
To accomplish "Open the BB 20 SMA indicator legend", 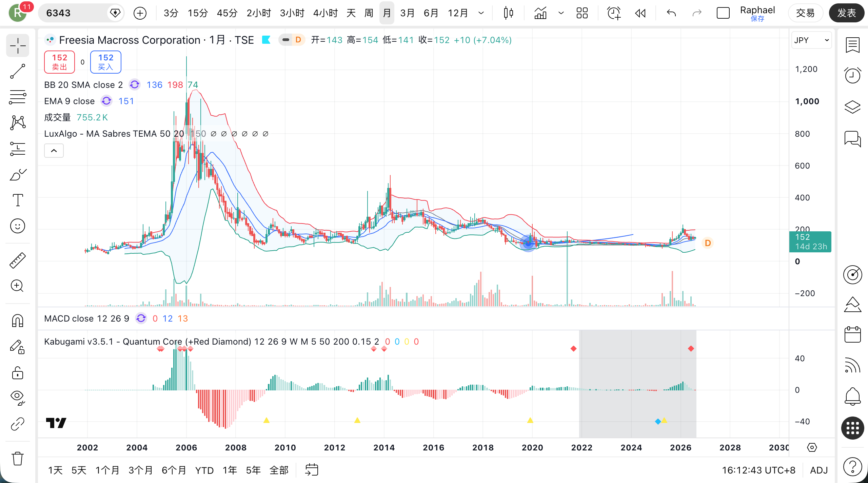I will tap(83, 85).
